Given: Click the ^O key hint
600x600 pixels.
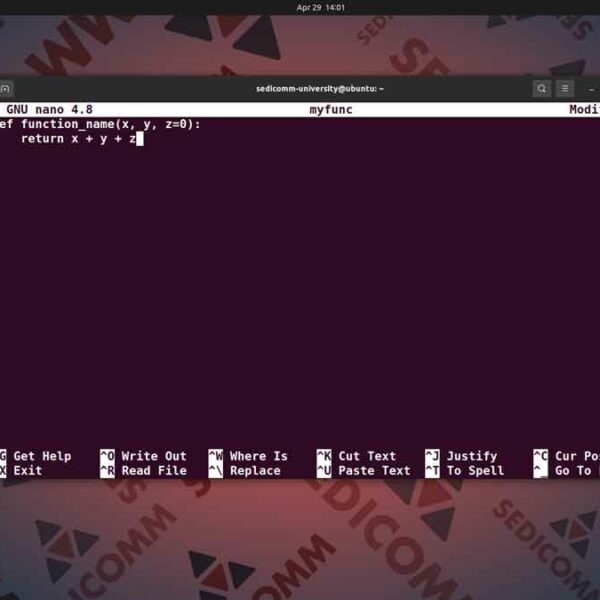Looking at the screenshot, I should 108,456.
